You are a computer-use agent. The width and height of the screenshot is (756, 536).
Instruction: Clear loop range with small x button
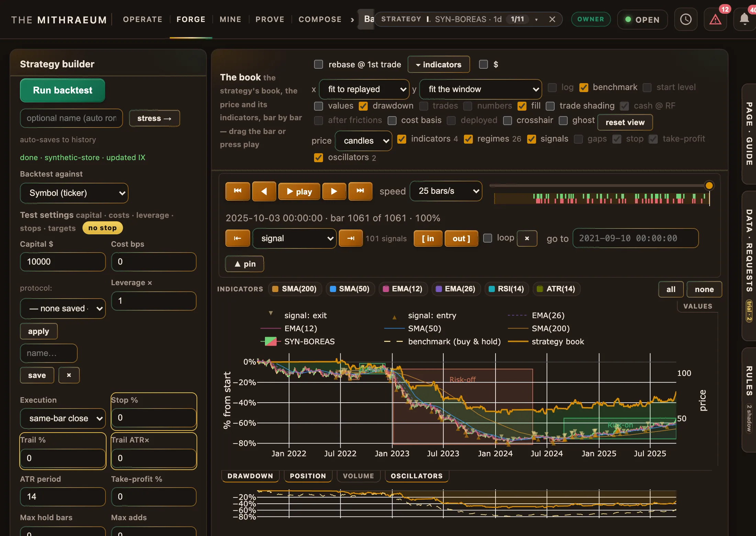coord(527,238)
